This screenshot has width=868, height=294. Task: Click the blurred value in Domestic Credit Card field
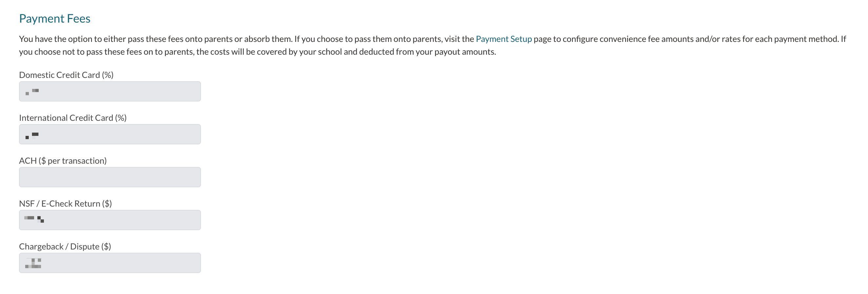click(x=32, y=91)
